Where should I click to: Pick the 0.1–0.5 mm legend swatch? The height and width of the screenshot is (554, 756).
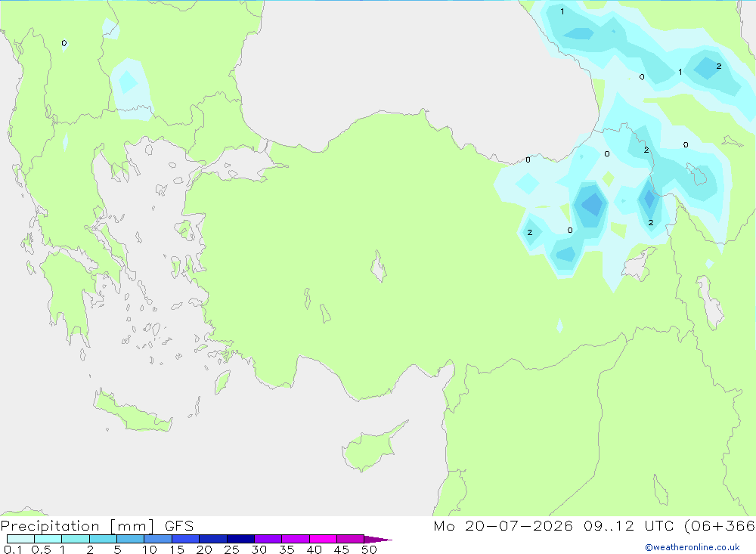click(20, 539)
